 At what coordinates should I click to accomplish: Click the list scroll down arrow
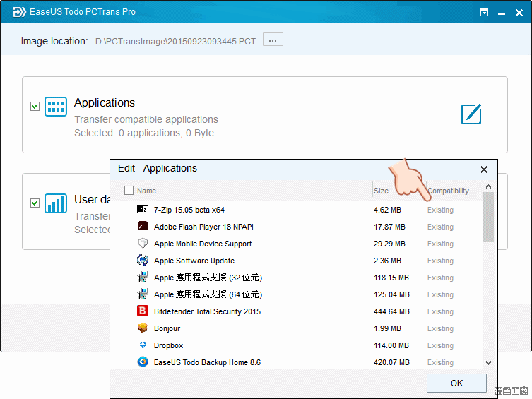pos(489,363)
